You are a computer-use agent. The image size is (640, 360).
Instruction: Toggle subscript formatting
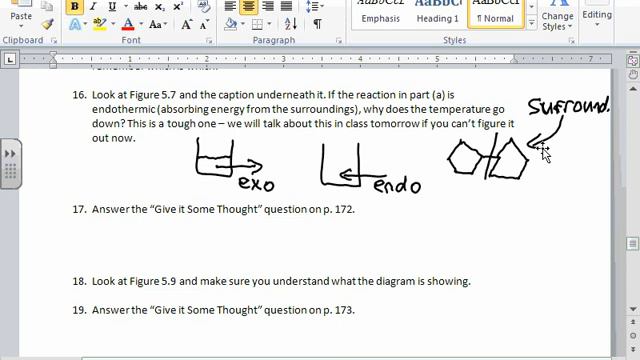click(x=160, y=7)
